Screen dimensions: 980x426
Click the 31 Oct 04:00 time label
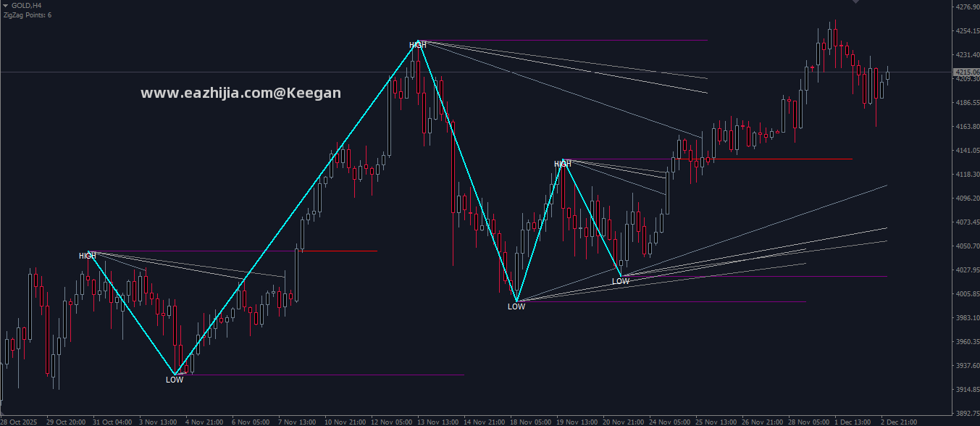pos(112,422)
